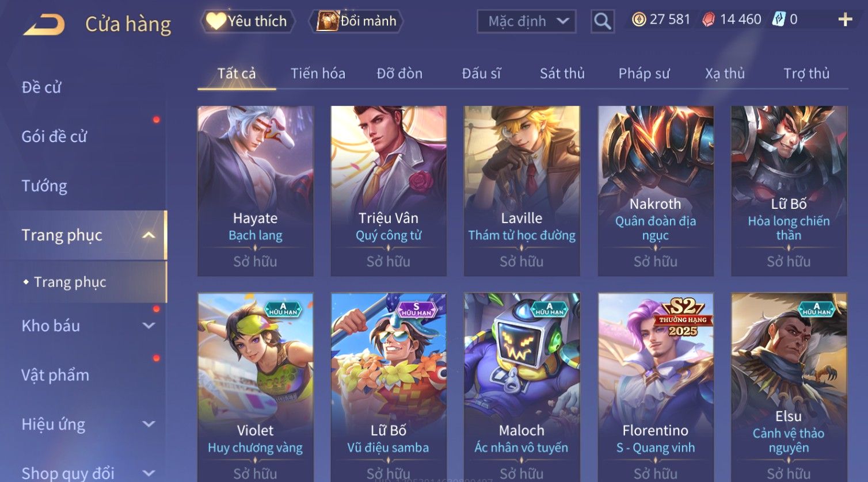This screenshot has height=482, width=868.
Task: Tap the heart Yêu thích icon
Action: pos(215,21)
